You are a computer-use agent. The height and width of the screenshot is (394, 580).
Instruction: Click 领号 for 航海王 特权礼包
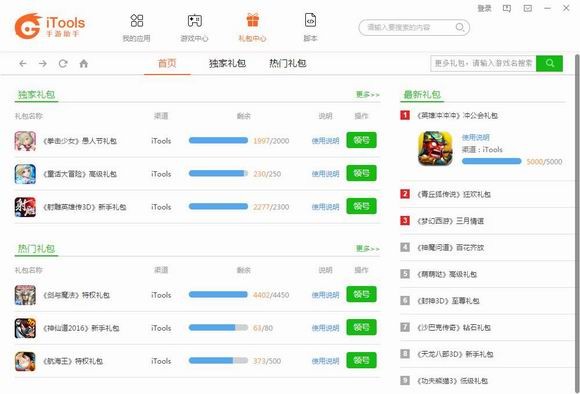pyautogui.click(x=361, y=360)
